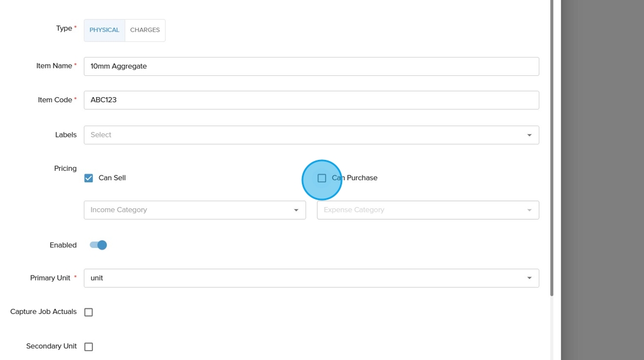Click the Can Sell label text
Image resolution: width=644 pixels, height=360 pixels.
coord(112,178)
